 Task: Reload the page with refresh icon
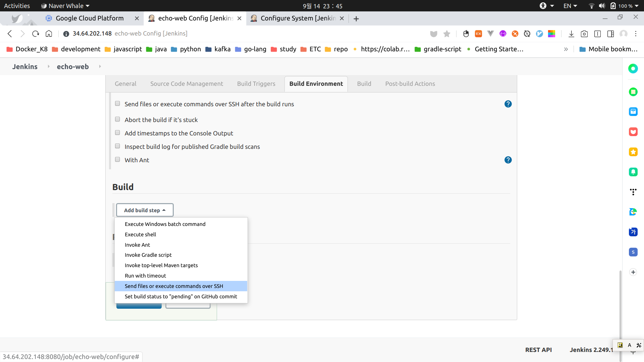click(36, 34)
